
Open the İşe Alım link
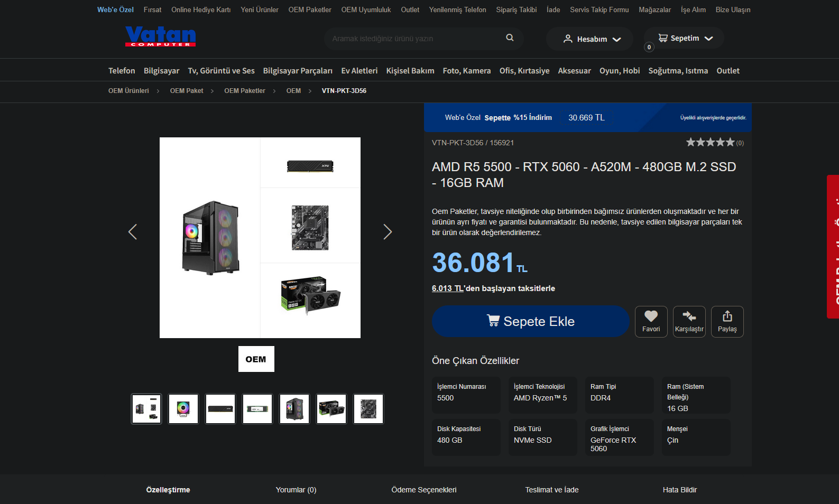click(x=694, y=10)
